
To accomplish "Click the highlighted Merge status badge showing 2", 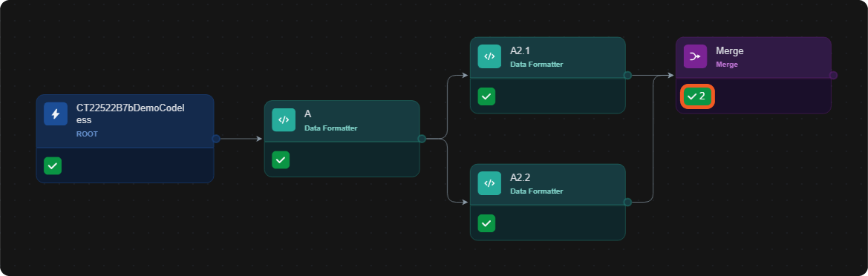I will tap(697, 96).
